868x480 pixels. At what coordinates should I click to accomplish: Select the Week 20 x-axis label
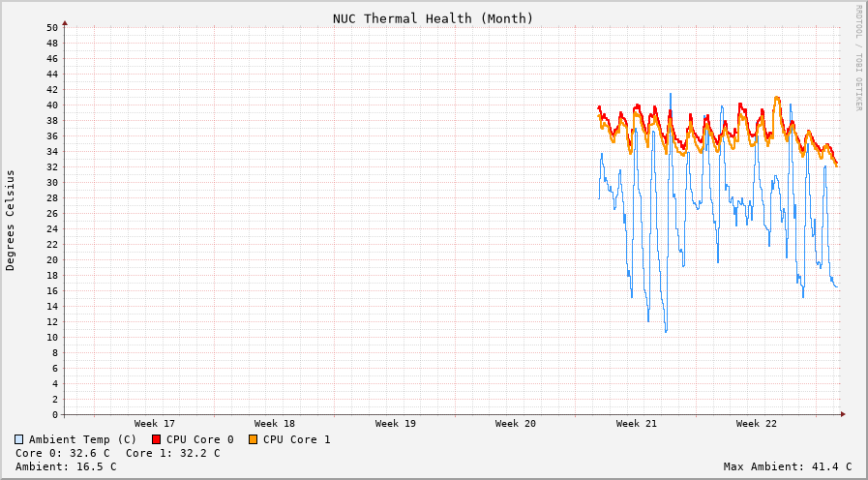[516, 424]
